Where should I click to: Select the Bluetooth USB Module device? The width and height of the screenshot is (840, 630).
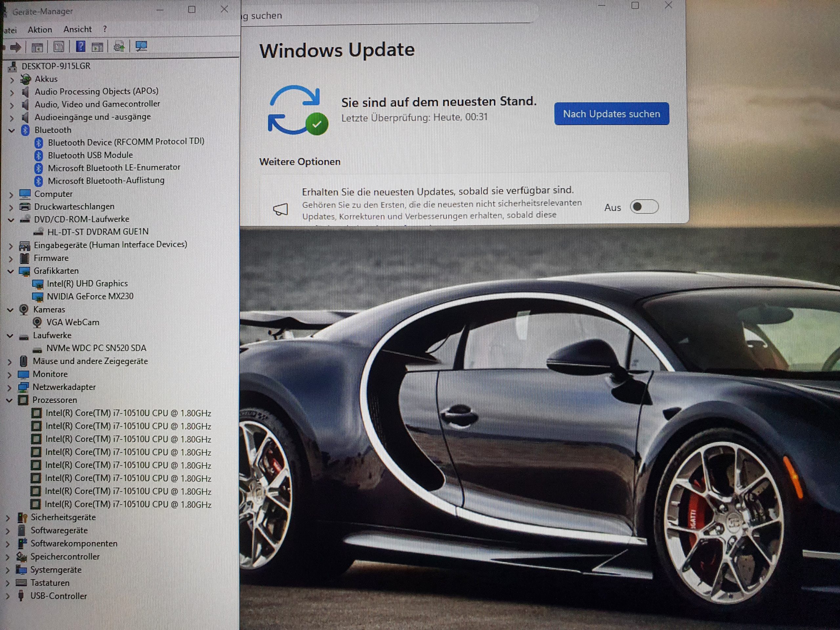click(x=90, y=155)
